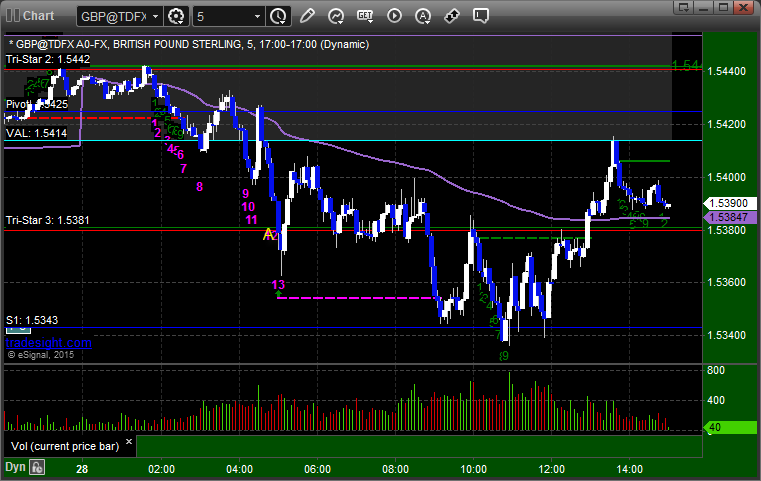The image size is (761, 481).
Task: Toggle the Dyn scaling label
Action: point(15,467)
